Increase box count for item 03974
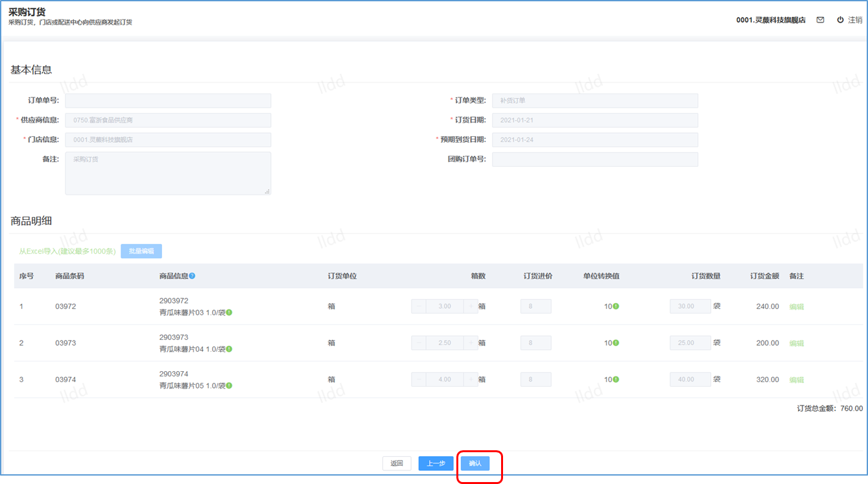Screen dimensions: 868x484 [x=471, y=380]
